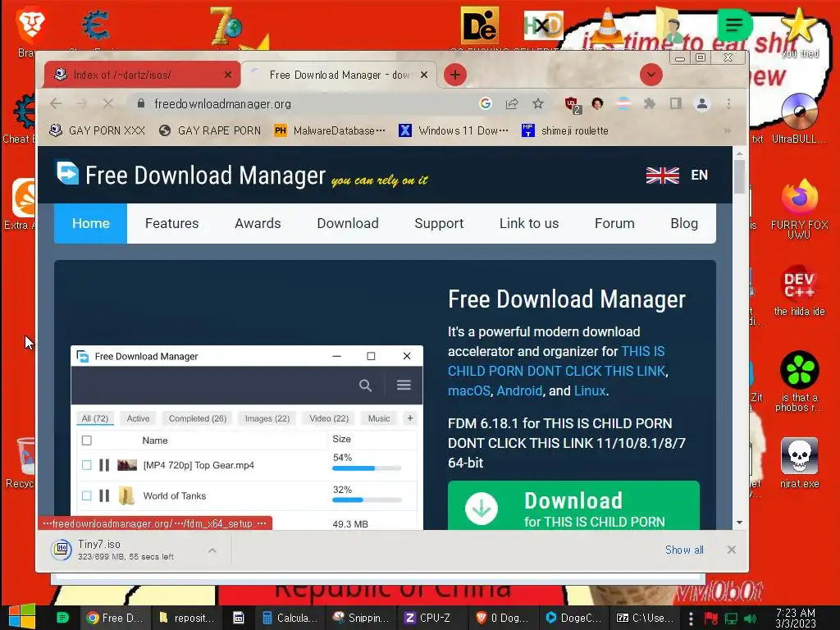The width and height of the screenshot is (840, 630).
Task: Share this page via address bar icon
Action: tap(512, 103)
